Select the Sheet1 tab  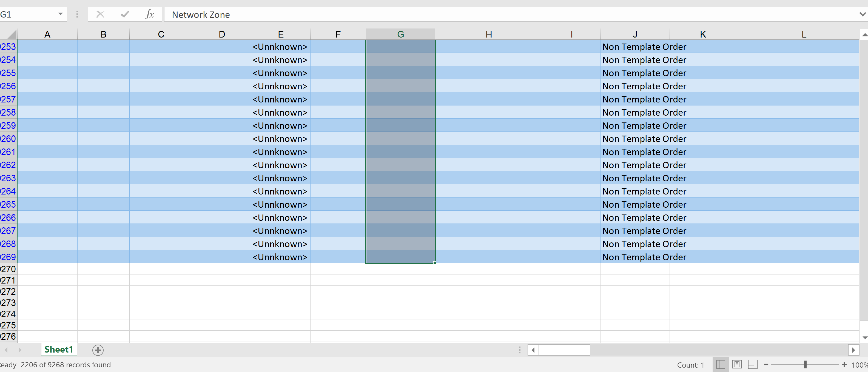click(59, 350)
